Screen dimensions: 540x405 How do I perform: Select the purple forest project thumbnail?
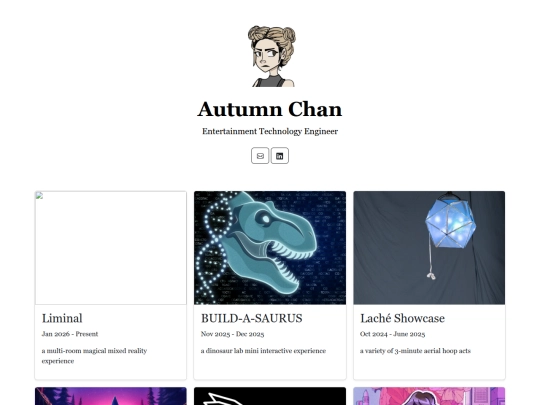(111, 396)
